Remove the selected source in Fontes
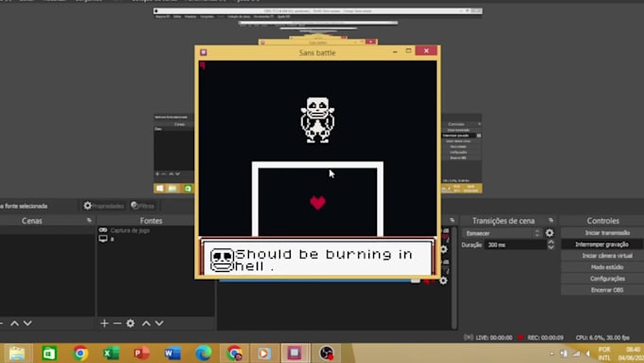 pos(117,323)
